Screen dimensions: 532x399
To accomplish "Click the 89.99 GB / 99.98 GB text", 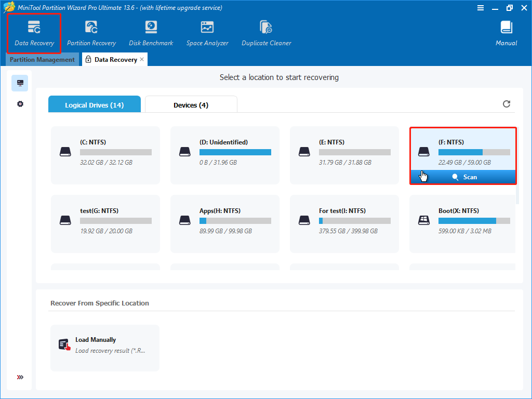I will pyautogui.click(x=225, y=231).
